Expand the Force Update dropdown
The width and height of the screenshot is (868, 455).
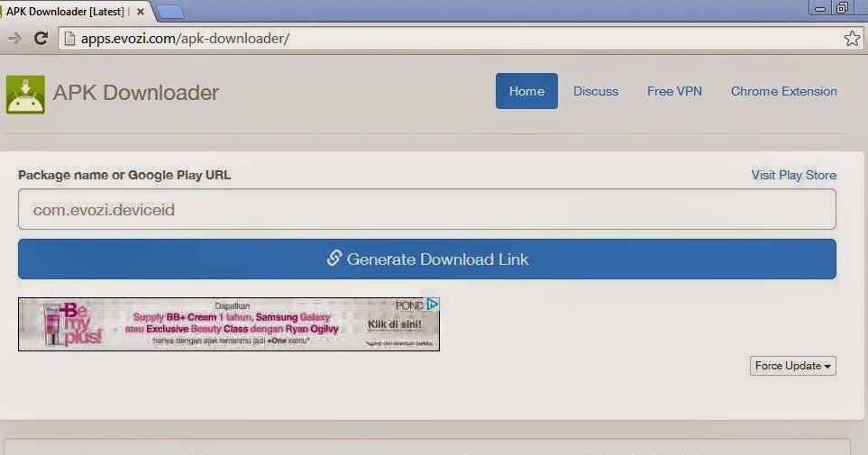(792, 366)
